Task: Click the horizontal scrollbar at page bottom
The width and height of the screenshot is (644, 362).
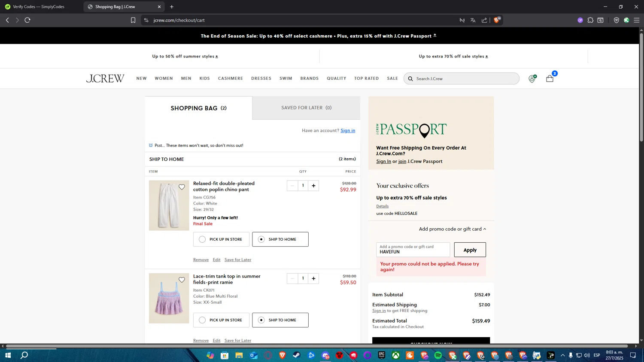Action: pos(317,346)
